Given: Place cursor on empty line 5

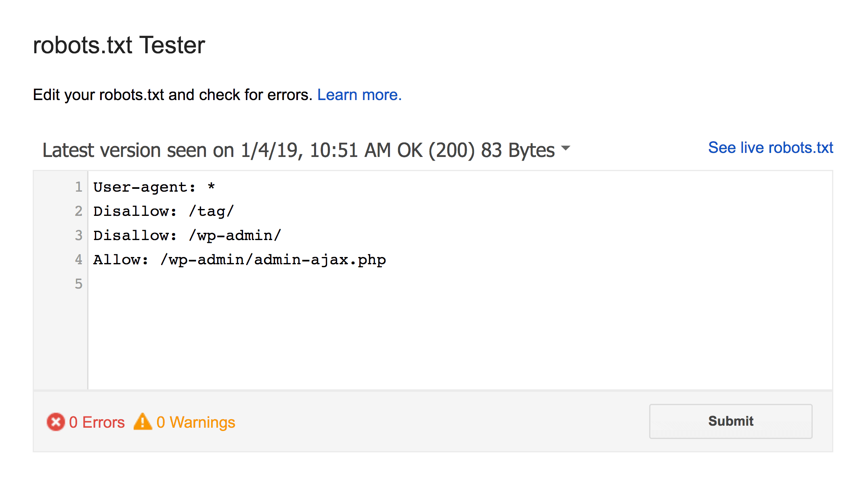Looking at the screenshot, I should (x=161, y=284).
